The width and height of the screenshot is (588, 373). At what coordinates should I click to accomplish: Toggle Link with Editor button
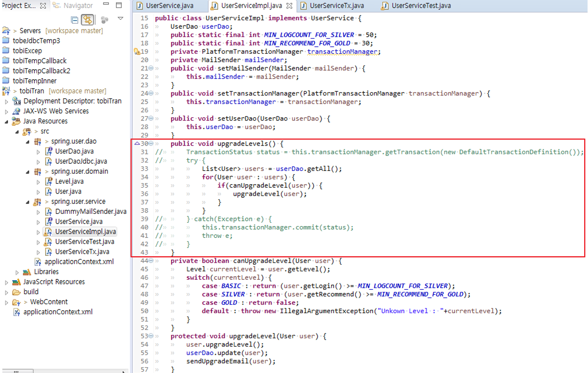pyautogui.click(x=87, y=20)
